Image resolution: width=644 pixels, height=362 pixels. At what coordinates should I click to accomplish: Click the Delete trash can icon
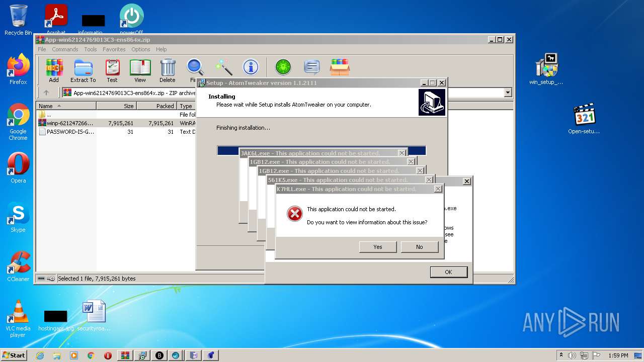tap(168, 70)
